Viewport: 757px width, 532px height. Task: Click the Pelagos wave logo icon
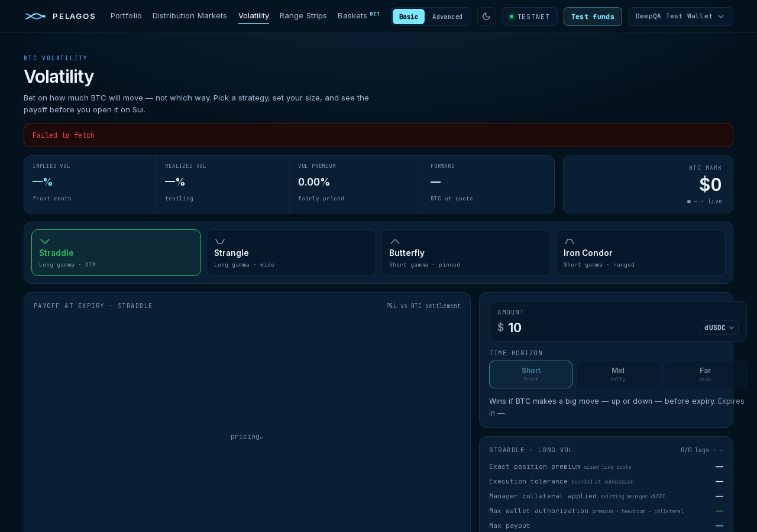pos(35,16)
